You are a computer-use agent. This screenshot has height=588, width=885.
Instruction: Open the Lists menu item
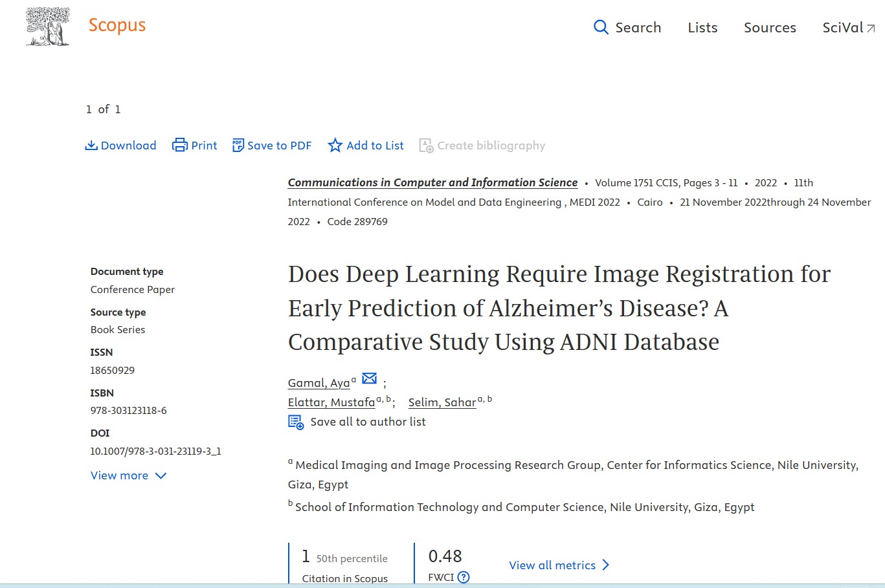[702, 28]
